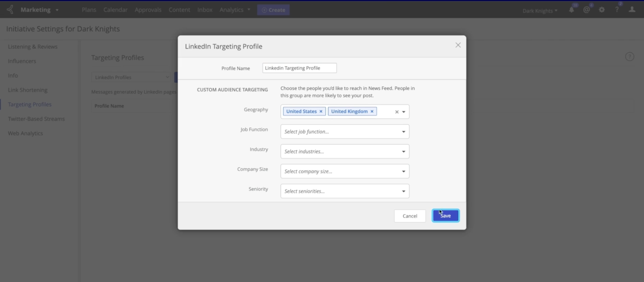644x282 pixels.
Task: Expand the Company Size dropdown
Action: click(x=344, y=171)
